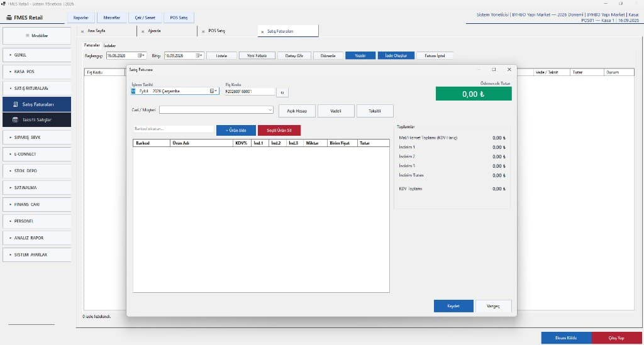
Task: Switch to the Ajanda tab
Action: pyautogui.click(x=155, y=31)
